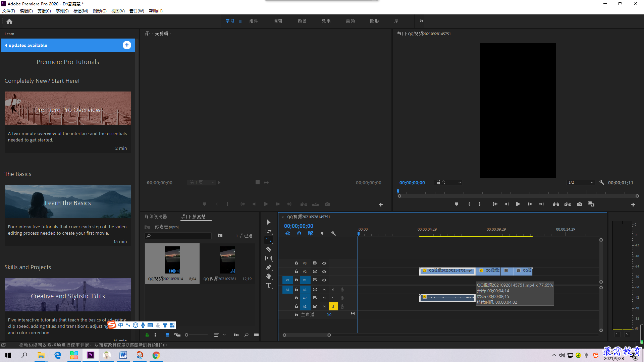Select the Type tool
This screenshot has width=644, height=362.
pos(269,285)
